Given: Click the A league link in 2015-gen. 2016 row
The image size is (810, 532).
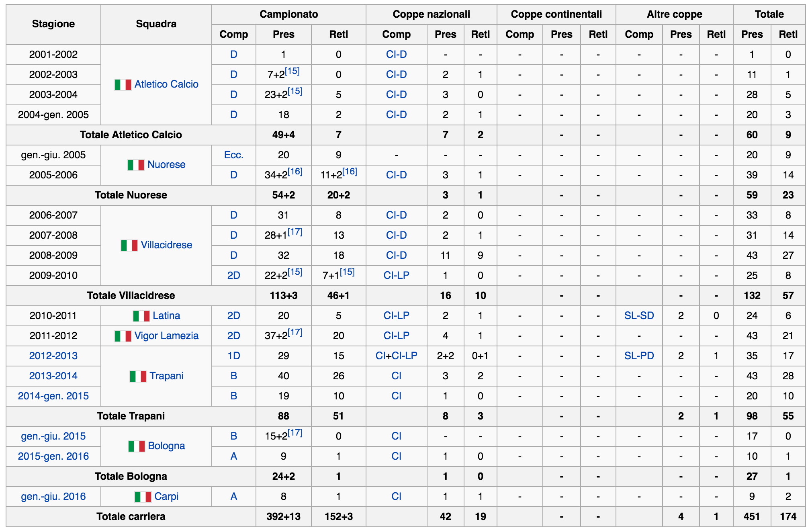Looking at the screenshot, I should 234,456.
